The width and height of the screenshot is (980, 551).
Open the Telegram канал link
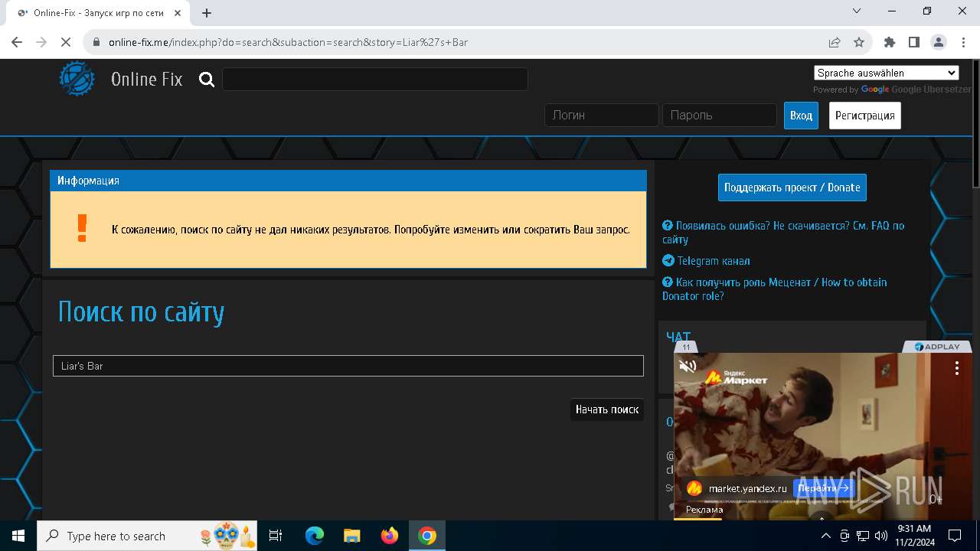(714, 261)
